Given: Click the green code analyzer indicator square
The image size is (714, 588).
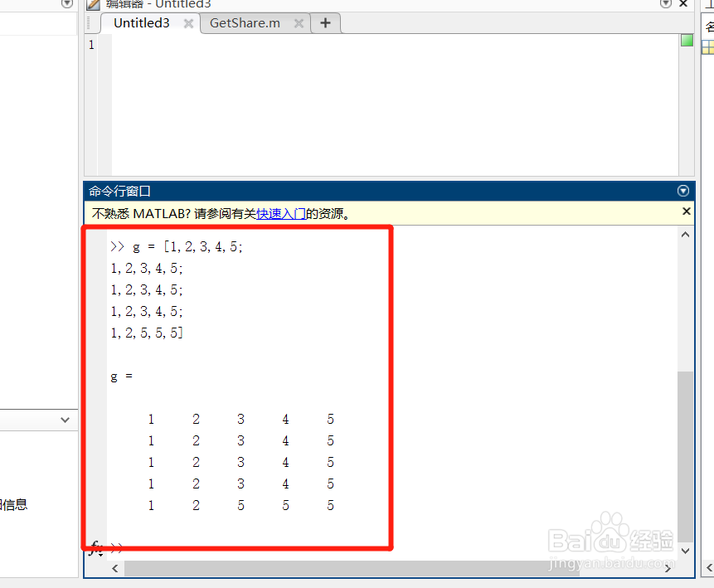Looking at the screenshot, I should click(x=687, y=39).
